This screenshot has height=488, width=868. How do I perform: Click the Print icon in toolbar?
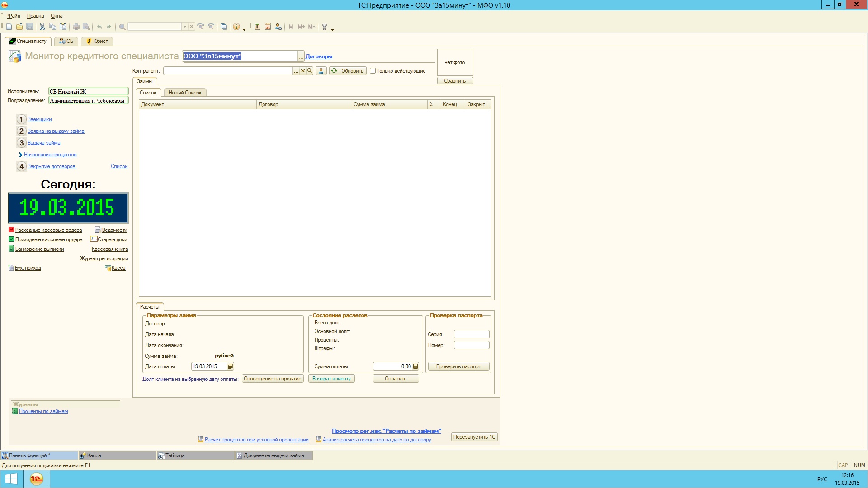76,27
